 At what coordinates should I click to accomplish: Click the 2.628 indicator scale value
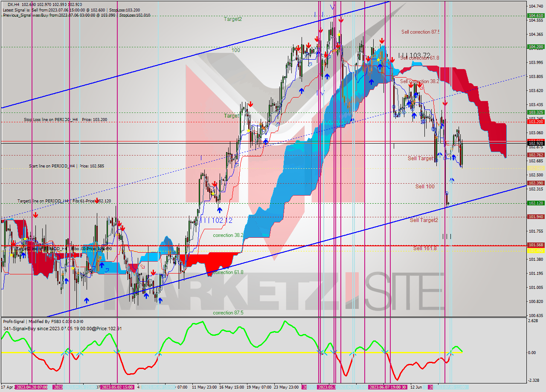point(533,321)
